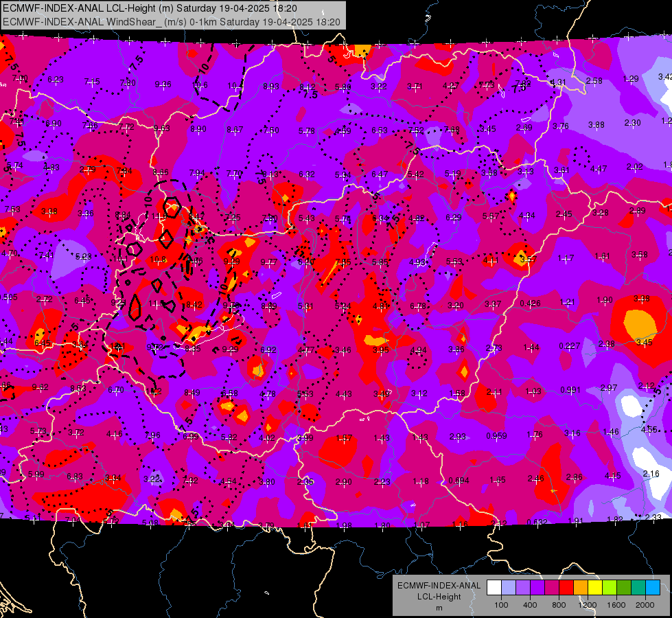Viewport: 672px width, 618px height.
Task: Click the 5.23 shear value
Action: click(83, 256)
